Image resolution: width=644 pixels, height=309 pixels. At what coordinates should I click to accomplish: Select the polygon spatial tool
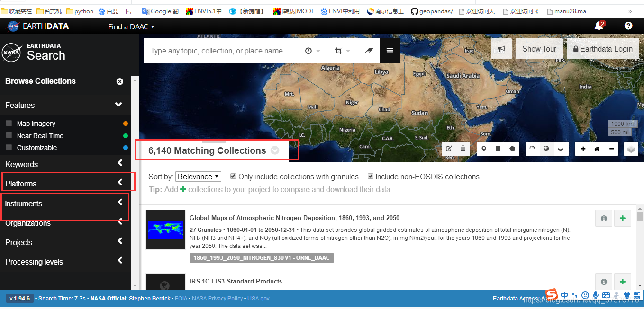(x=512, y=149)
